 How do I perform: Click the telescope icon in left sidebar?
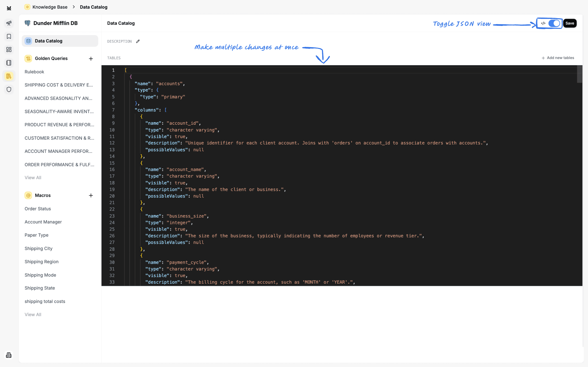9,23
